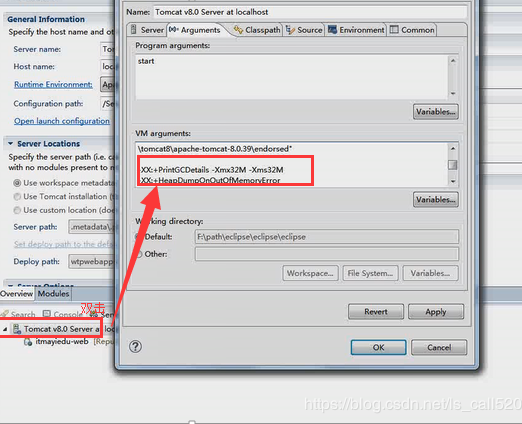Edit the launch configuration Name field
This screenshot has height=424, width=522.
tap(310, 12)
